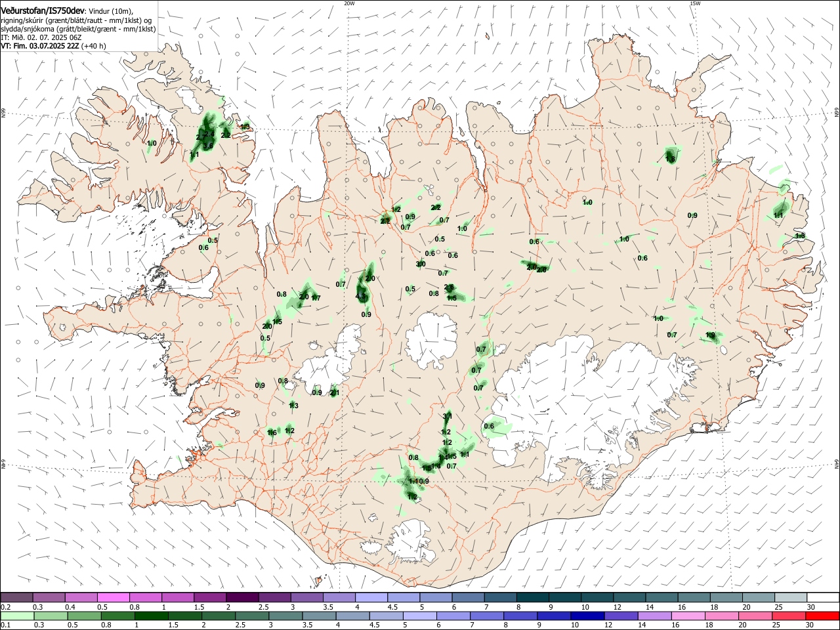
Task: Pick the dark teal 8–9 snow legend swatch
Action: click(x=532, y=597)
